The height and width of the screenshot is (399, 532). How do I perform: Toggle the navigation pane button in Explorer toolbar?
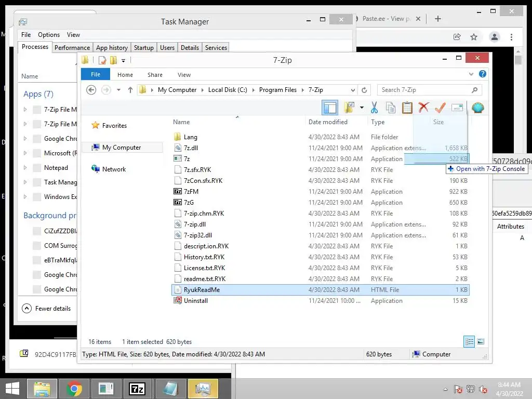coord(330,108)
